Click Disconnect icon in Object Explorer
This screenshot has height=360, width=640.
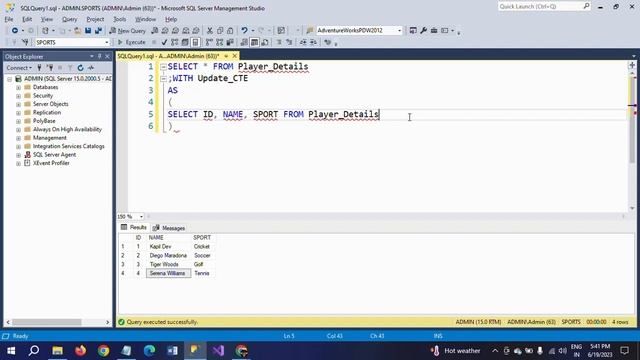click(x=50, y=68)
